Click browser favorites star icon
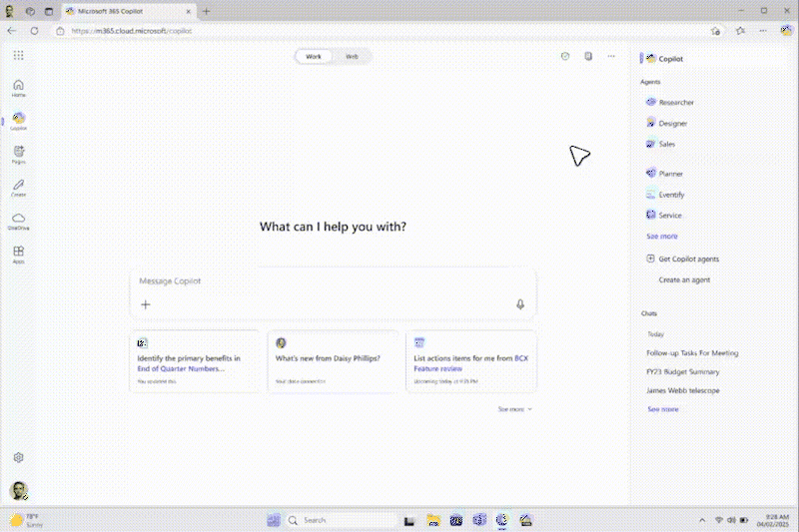Image resolution: width=799 pixels, height=532 pixels. tap(740, 31)
